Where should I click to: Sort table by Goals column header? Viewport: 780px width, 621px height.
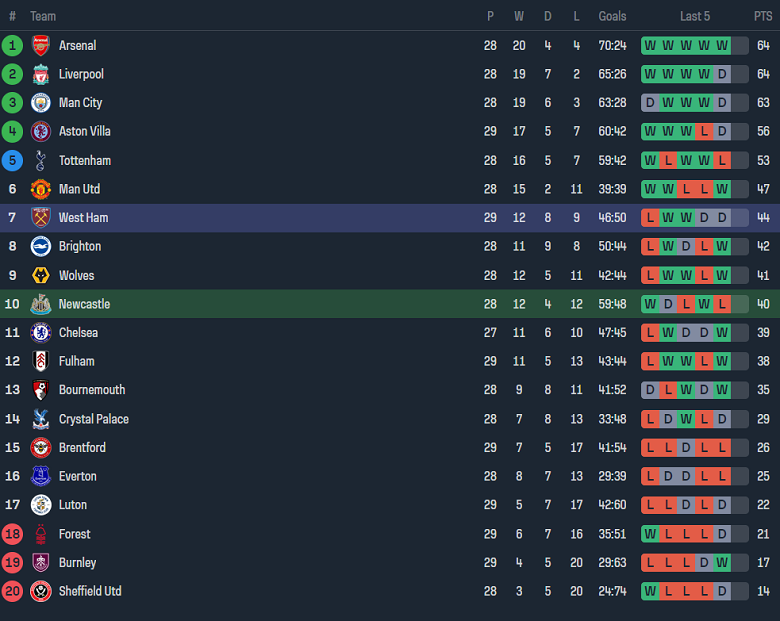612,16
